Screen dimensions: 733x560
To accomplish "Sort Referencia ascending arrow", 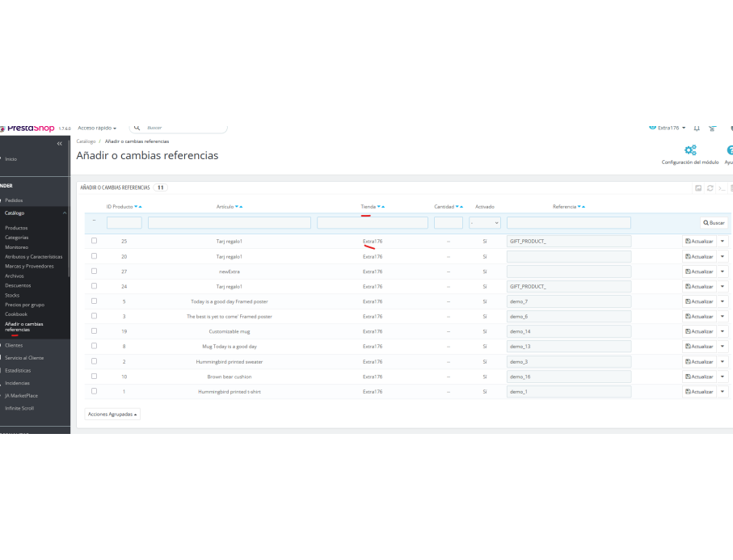I will [583, 207].
